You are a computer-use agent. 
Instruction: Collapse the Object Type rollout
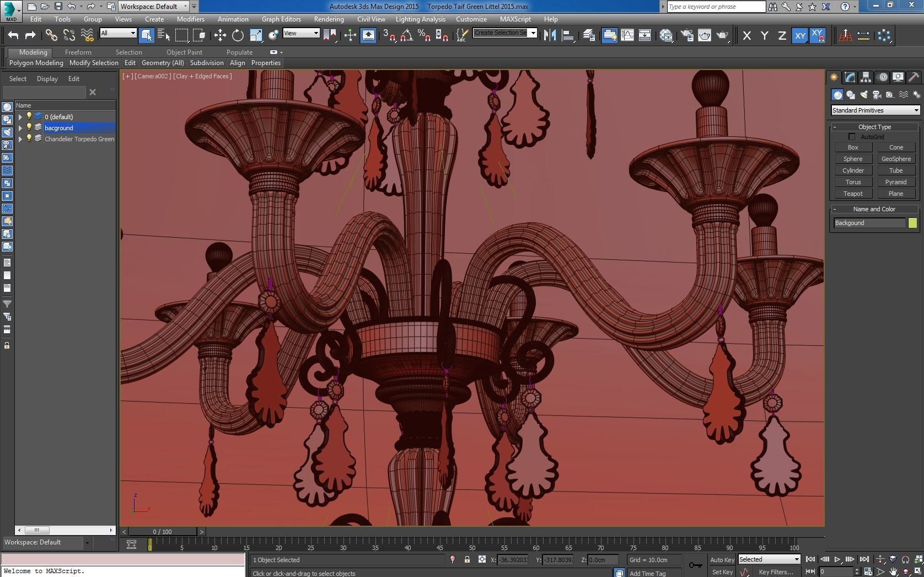click(874, 127)
